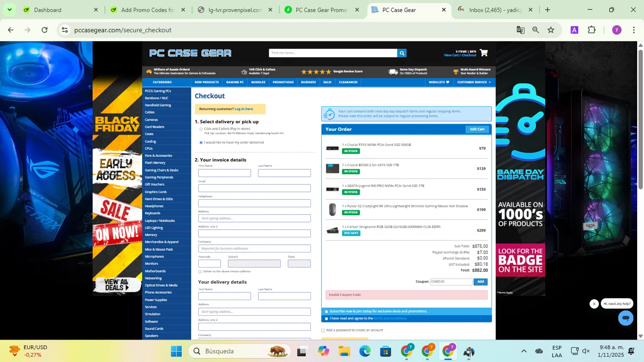Image resolution: width=644 pixels, height=362 pixels.
Task: Click the invoice Email field
Action: 254,188
